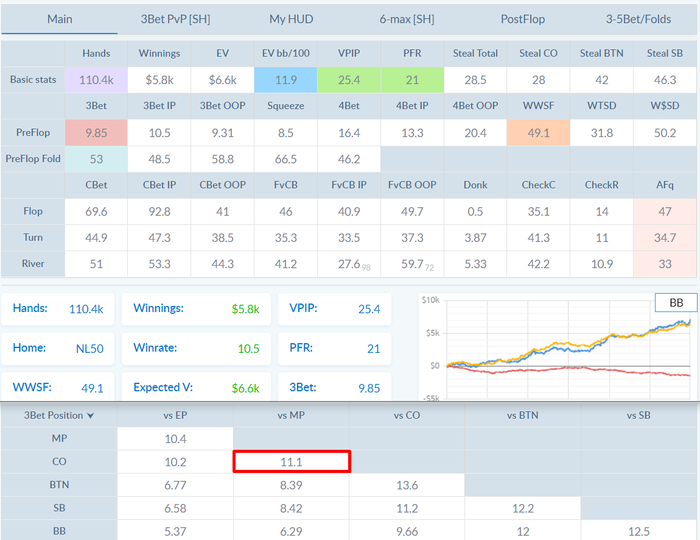Click the Winrate card 10.5
Image resolution: width=700 pixels, height=540 pixels.
[x=196, y=349]
